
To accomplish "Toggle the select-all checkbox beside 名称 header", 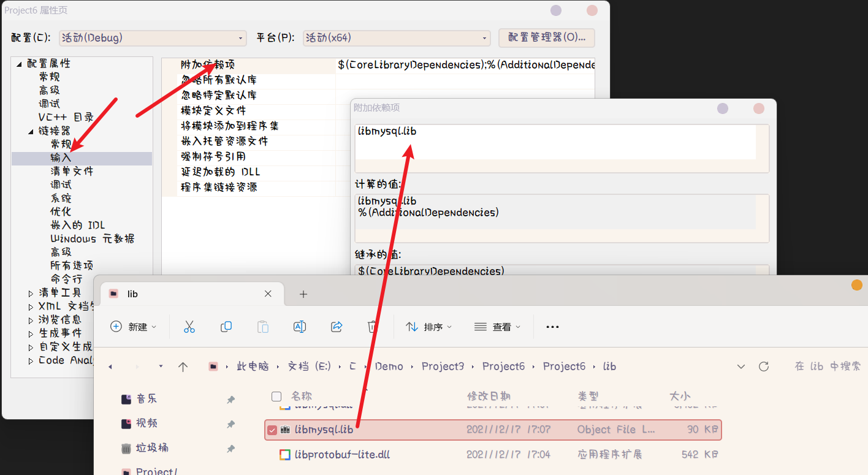I will (x=276, y=397).
